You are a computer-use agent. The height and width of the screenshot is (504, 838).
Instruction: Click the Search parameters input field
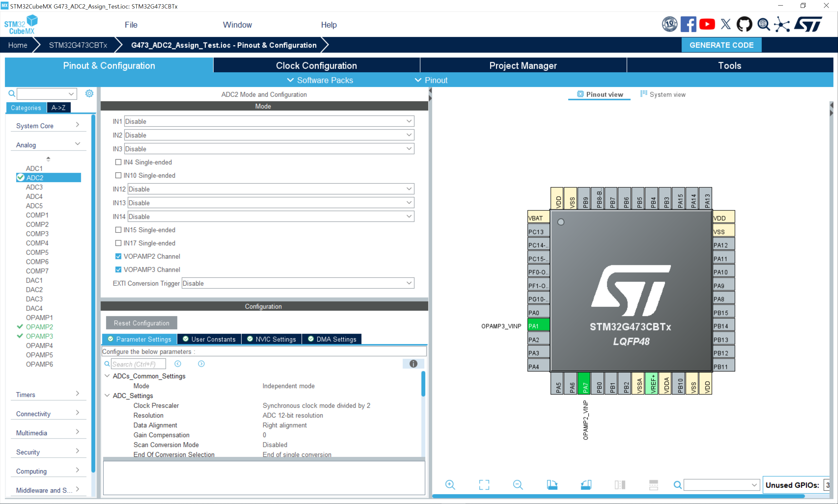(137, 363)
